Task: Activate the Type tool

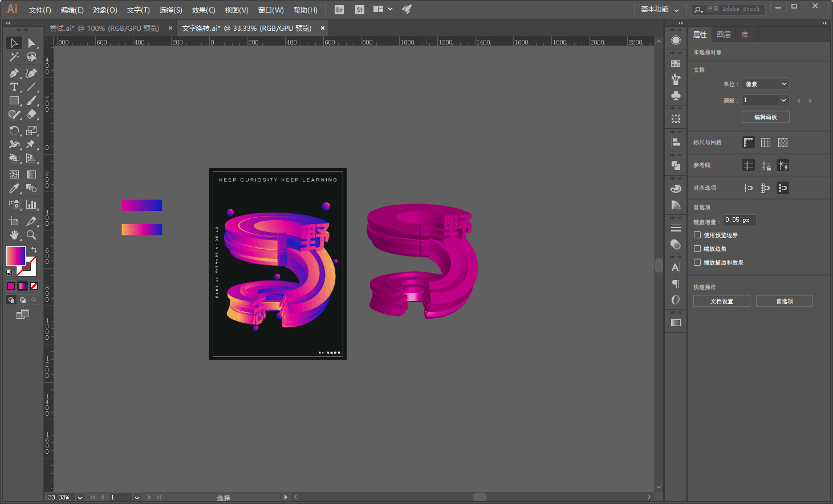Action: (x=14, y=87)
